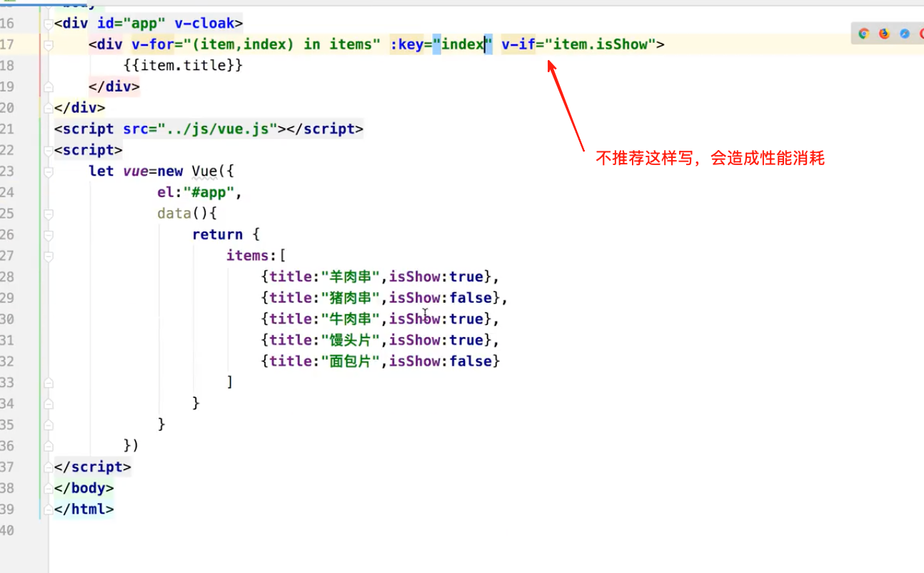The image size is (924, 573).
Task: Click the {{item.title}} interpolation
Action: click(x=183, y=66)
